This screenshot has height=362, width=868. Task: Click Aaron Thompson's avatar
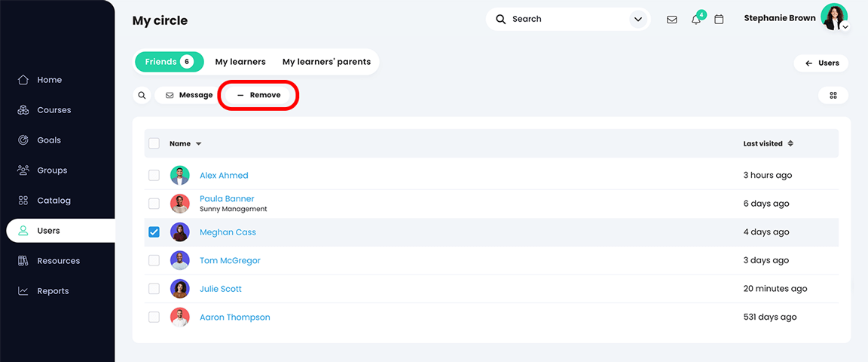180,317
